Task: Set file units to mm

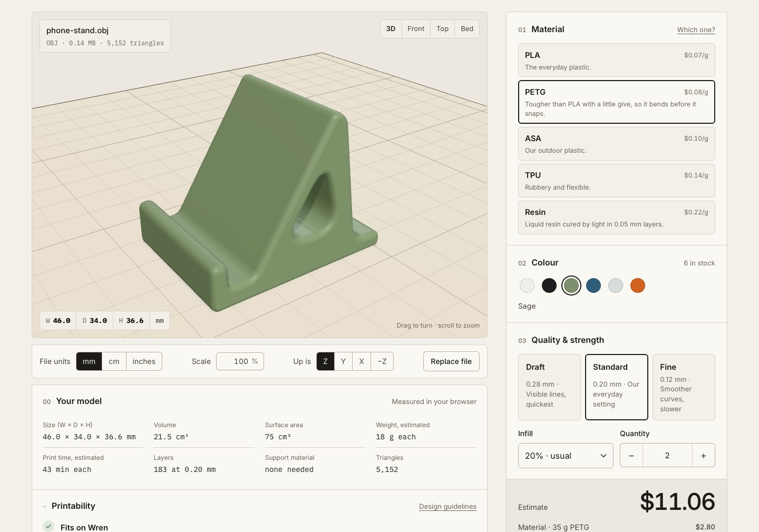Action: (89, 361)
